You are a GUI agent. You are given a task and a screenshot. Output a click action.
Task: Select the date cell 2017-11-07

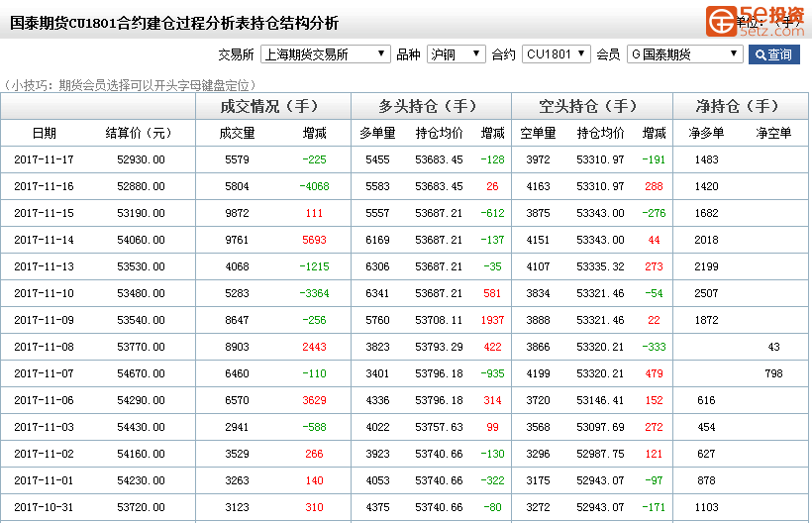(x=44, y=373)
